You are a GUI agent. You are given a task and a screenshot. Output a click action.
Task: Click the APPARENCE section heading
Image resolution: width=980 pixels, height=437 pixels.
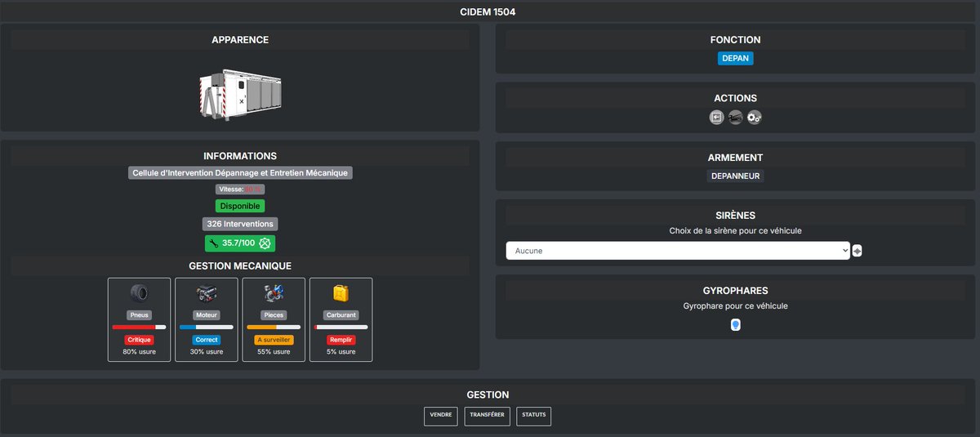click(x=240, y=40)
